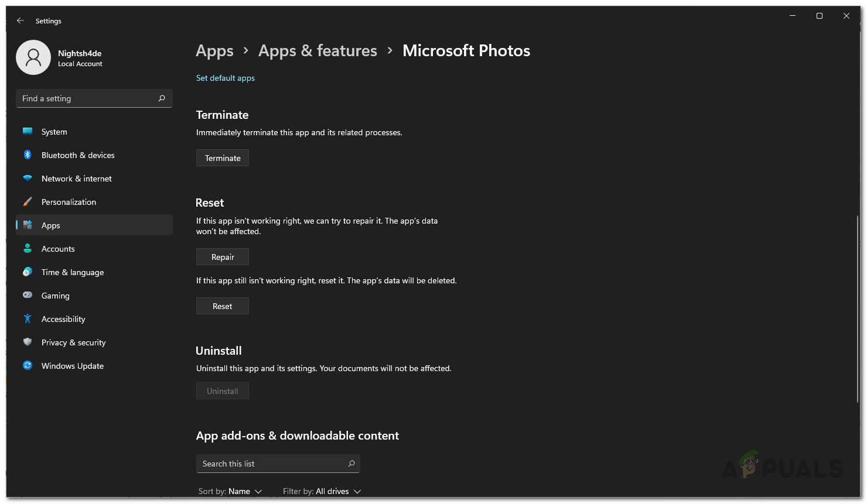Screen dimensions: 867x504
Task: Navigate to Apps & features breadcrumb
Action: (x=318, y=51)
